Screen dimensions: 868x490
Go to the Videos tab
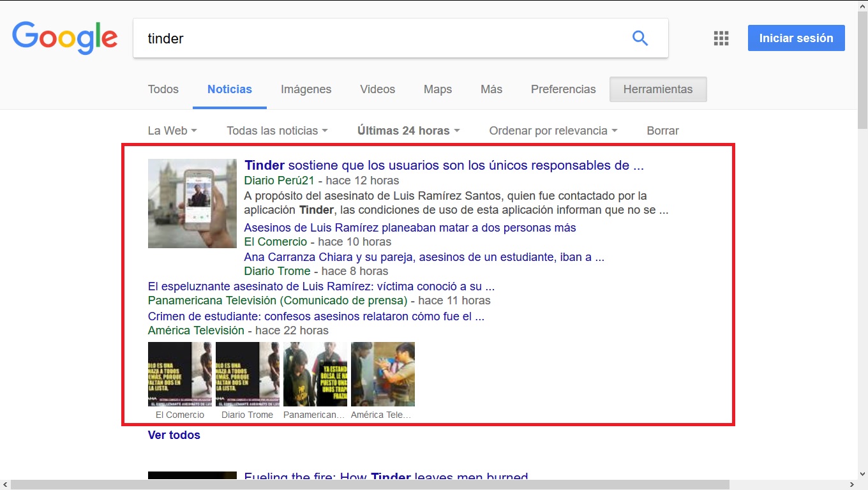click(378, 89)
